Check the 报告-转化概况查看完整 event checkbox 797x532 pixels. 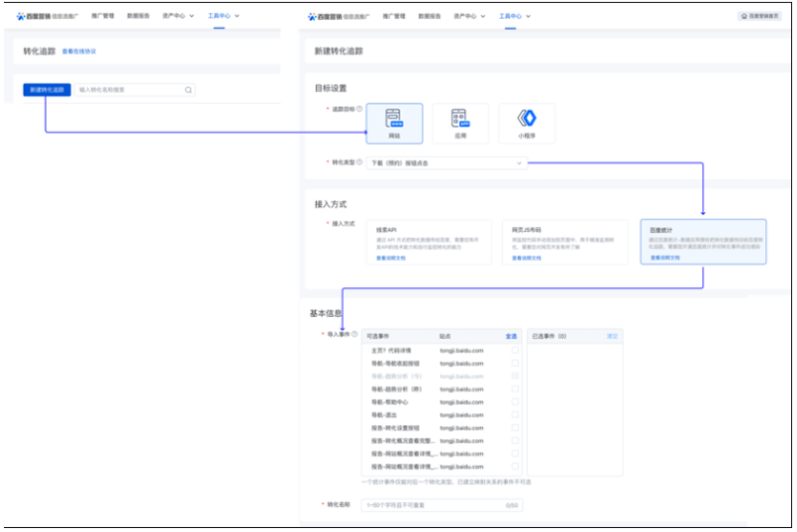515,441
